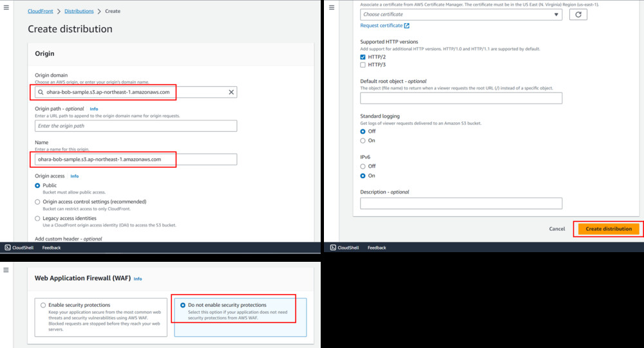Go to Distributions breadcrumb
The width and height of the screenshot is (644, 348).
tap(79, 11)
